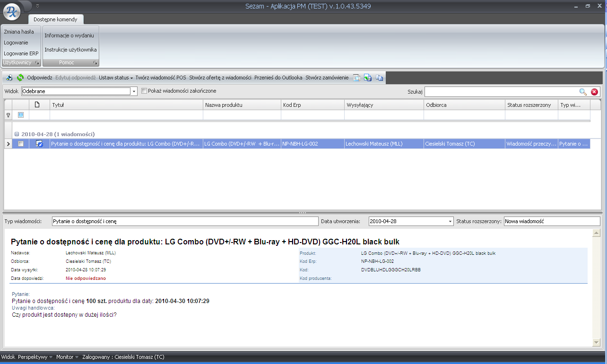Click the last toolbar icon with two documents
607x364 pixels.
pos(379,78)
